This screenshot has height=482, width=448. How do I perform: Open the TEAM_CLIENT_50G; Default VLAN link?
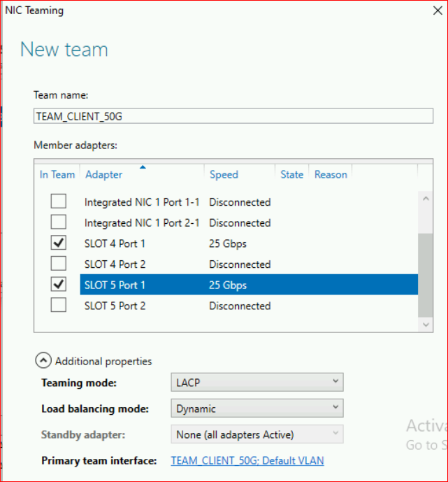pyautogui.click(x=247, y=460)
